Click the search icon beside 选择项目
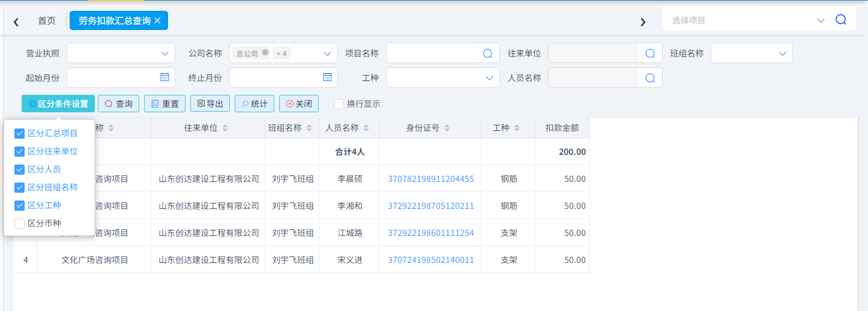 click(841, 20)
